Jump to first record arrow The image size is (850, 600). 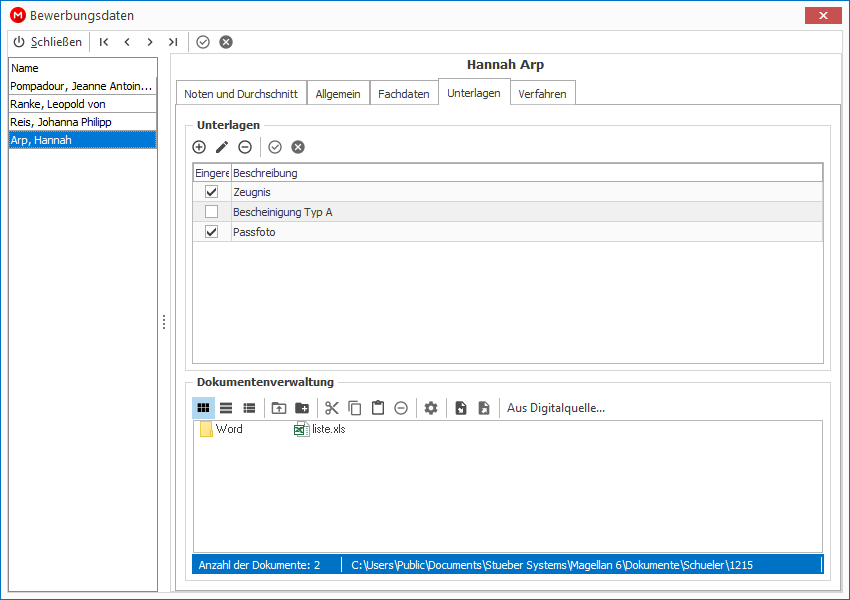coord(104,42)
